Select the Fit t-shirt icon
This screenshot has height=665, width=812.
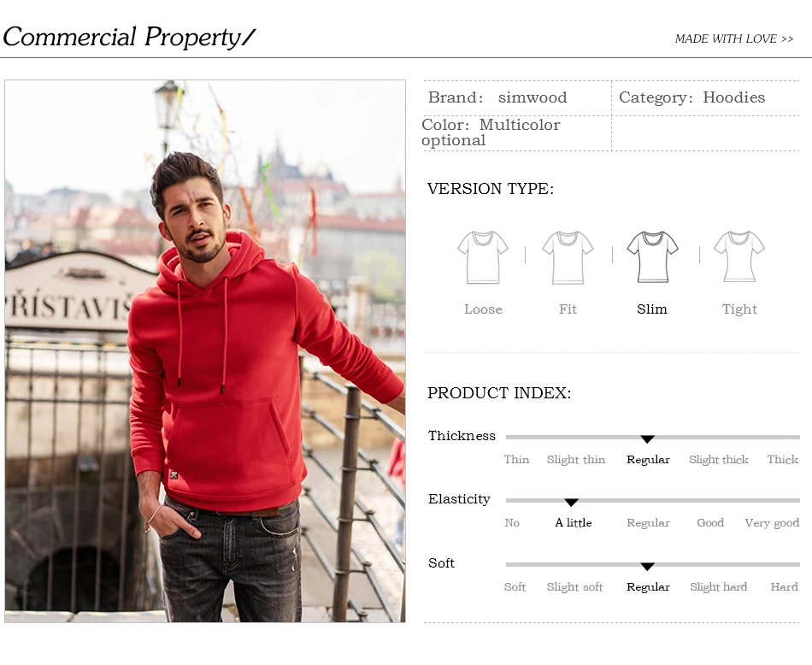point(568,257)
